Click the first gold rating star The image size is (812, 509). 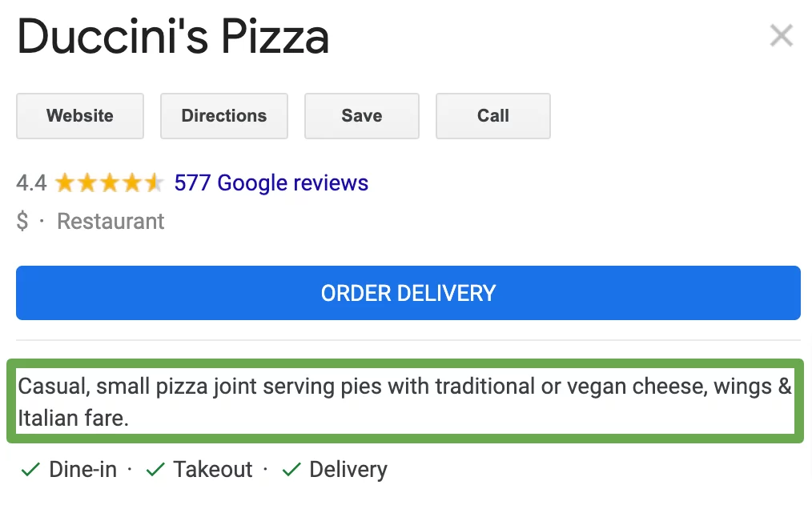pyautogui.click(x=65, y=183)
